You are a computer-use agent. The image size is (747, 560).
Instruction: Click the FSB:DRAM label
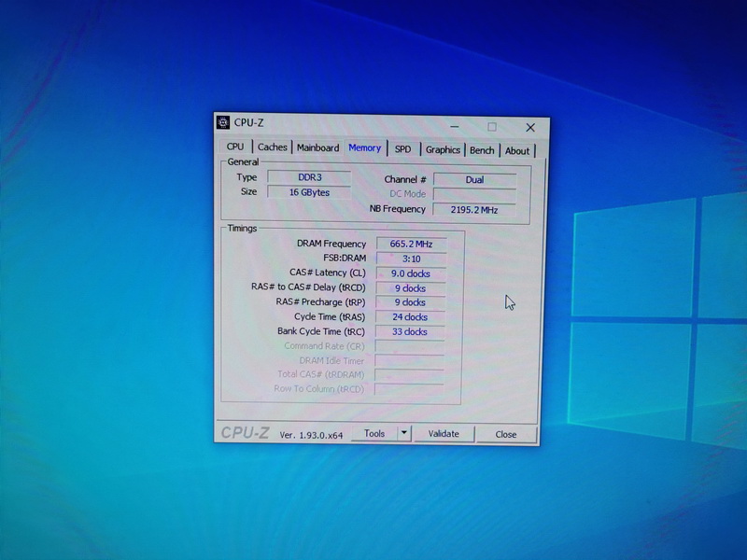click(x=345, y=258)
